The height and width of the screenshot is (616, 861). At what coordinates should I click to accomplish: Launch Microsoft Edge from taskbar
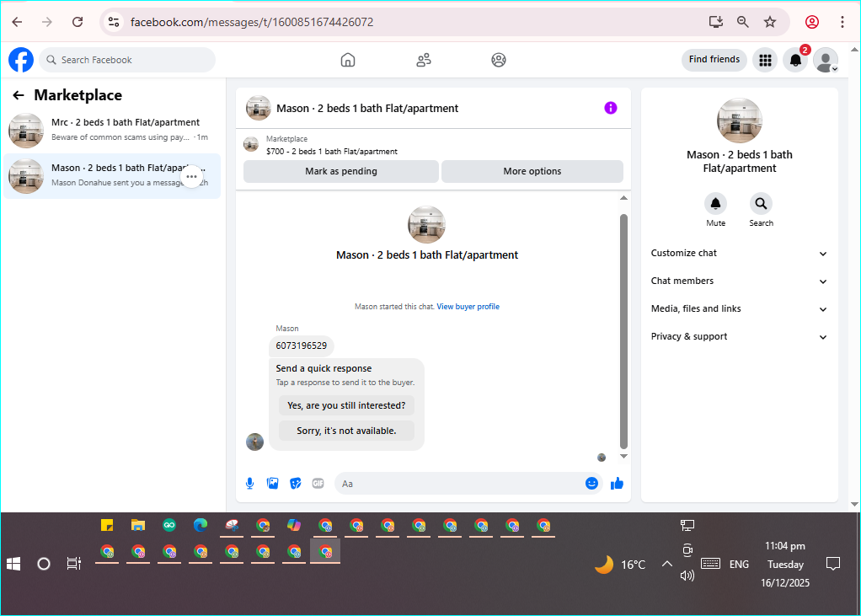tap(201, 526)
